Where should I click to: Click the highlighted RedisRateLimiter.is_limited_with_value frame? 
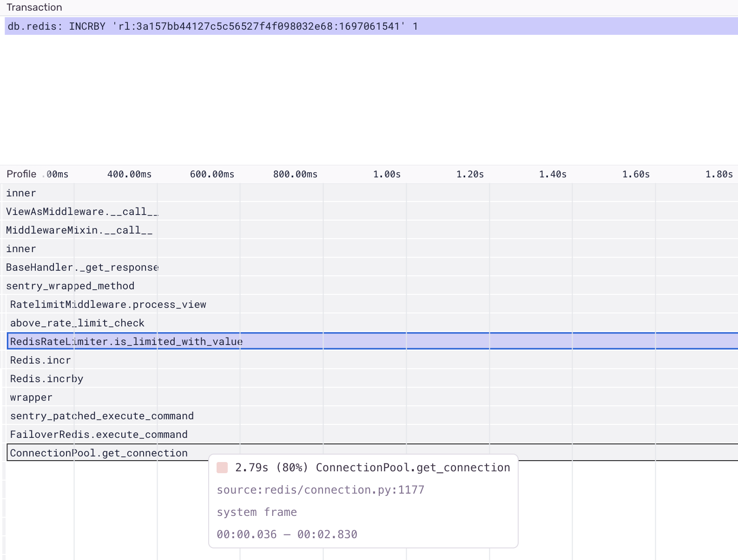pos(126,342)
